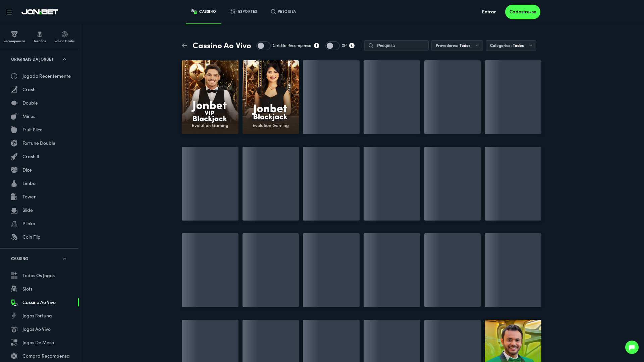
Task: Open the Pesquisa tab
Action: pos(283,12)
